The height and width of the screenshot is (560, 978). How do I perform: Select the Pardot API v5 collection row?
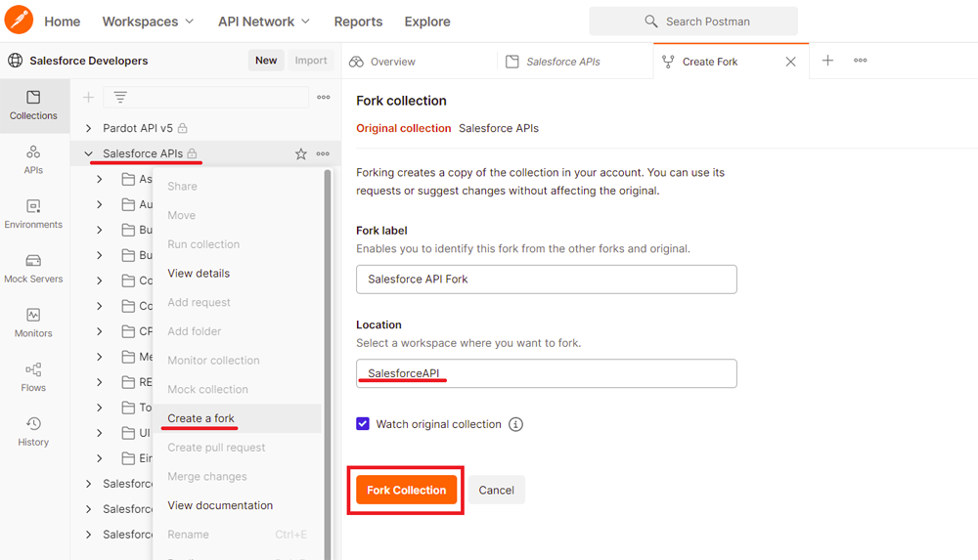click(x=205, y=128)
